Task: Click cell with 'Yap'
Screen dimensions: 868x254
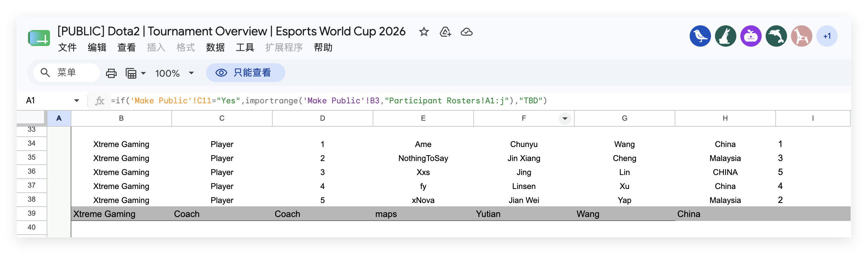Action: 624,200
